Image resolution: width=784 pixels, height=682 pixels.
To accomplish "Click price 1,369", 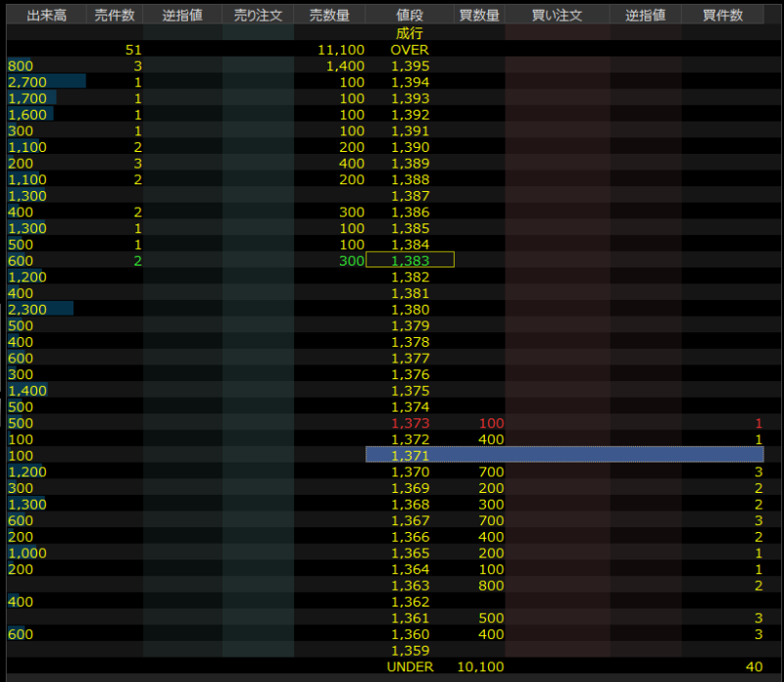I will [410, 488].
